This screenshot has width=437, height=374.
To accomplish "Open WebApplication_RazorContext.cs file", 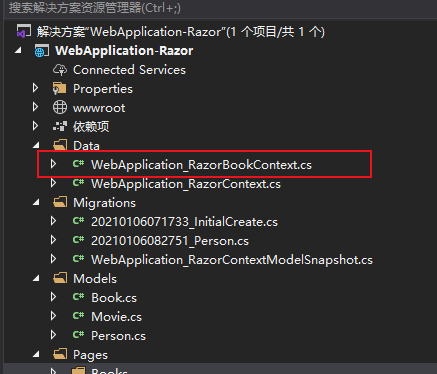I will click(x=186, y=184).
